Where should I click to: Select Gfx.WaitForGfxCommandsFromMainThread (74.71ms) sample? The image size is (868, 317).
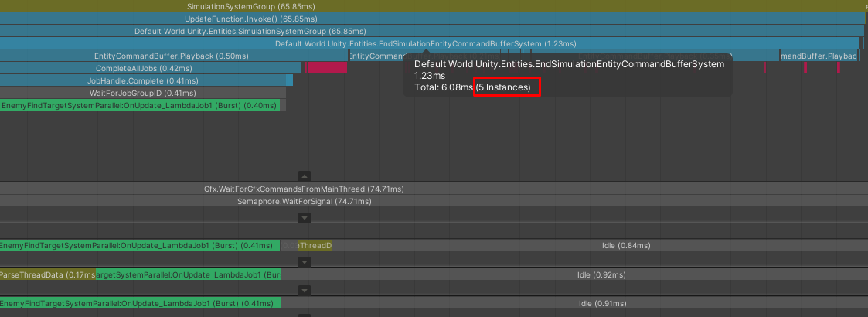click(434, 189)
